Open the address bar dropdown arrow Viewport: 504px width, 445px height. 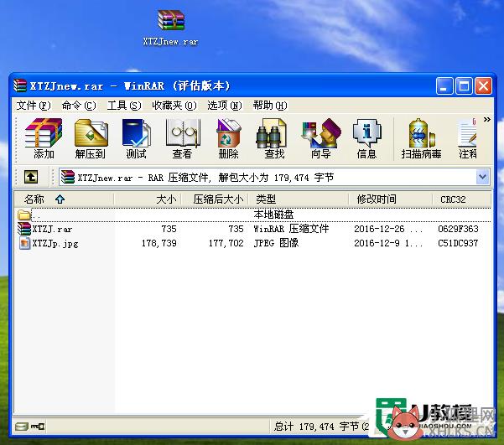482,177
